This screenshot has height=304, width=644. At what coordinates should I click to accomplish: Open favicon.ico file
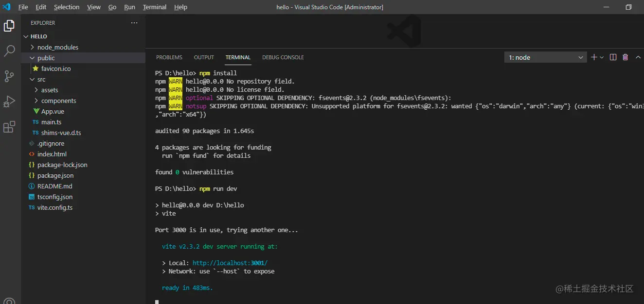click(x=84, y=68)
